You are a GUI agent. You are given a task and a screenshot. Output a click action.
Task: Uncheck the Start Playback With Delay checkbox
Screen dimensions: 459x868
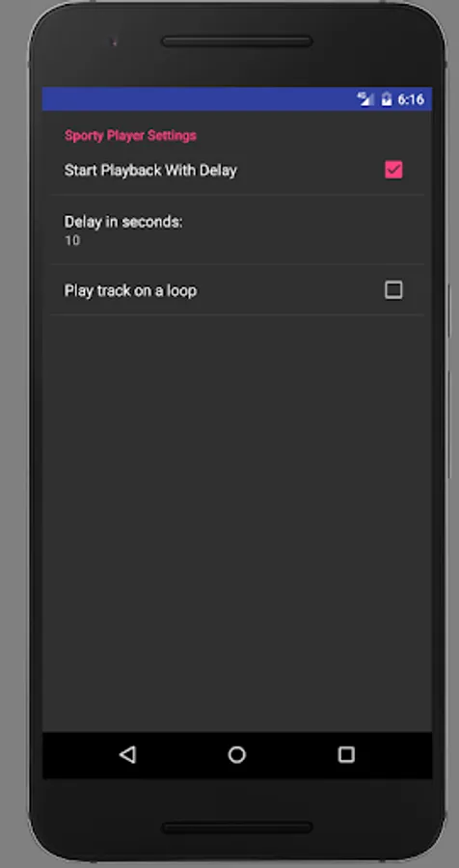tap(393, 170)
